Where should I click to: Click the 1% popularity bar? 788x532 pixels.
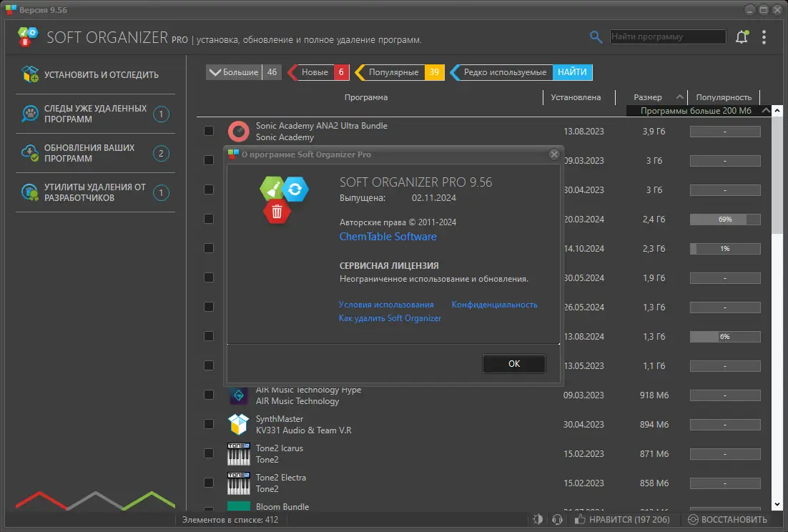724,249
